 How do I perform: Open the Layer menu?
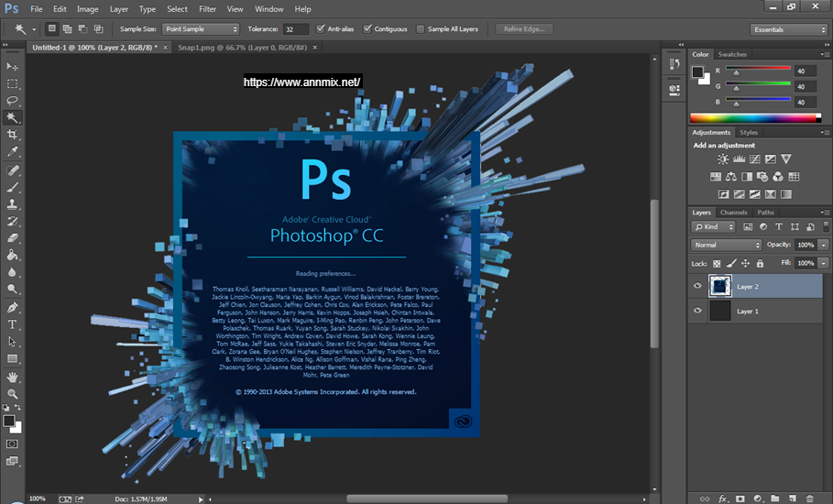(x=118, y=9)
